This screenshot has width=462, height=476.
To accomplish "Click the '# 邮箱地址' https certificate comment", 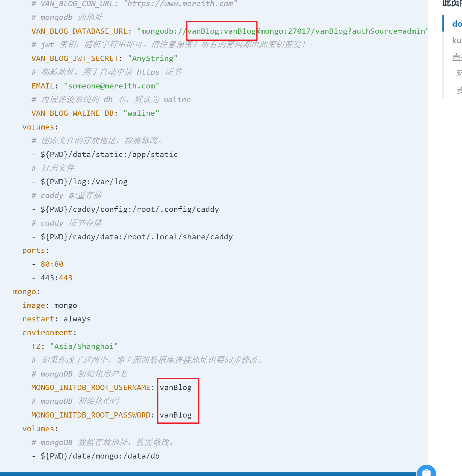I will click(107, 72).
